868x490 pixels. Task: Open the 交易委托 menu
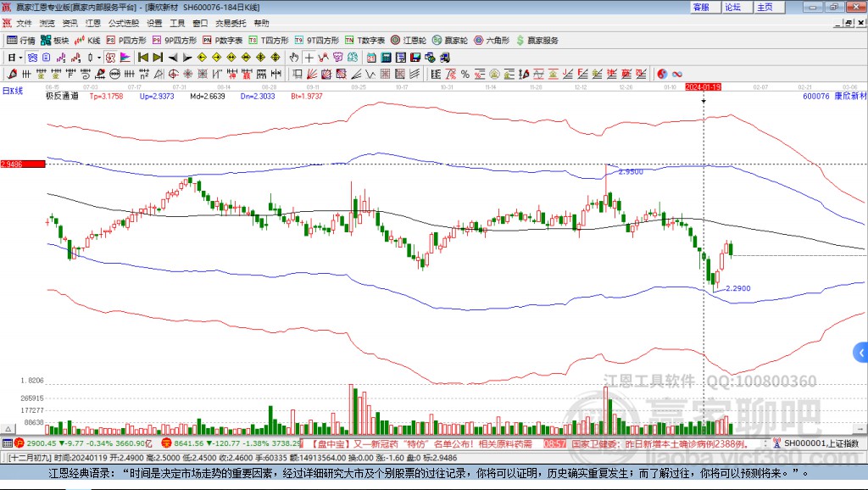click(231, 23)
